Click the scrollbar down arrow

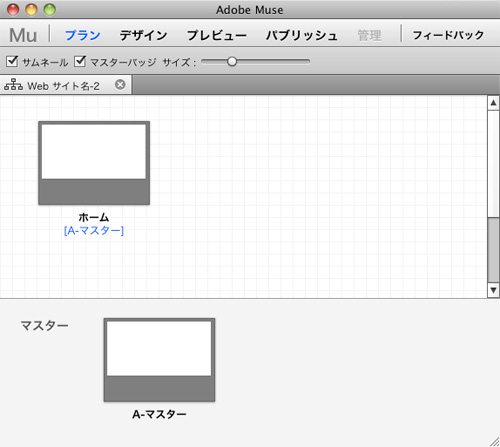pyautogui.click(x=493, y=290)
